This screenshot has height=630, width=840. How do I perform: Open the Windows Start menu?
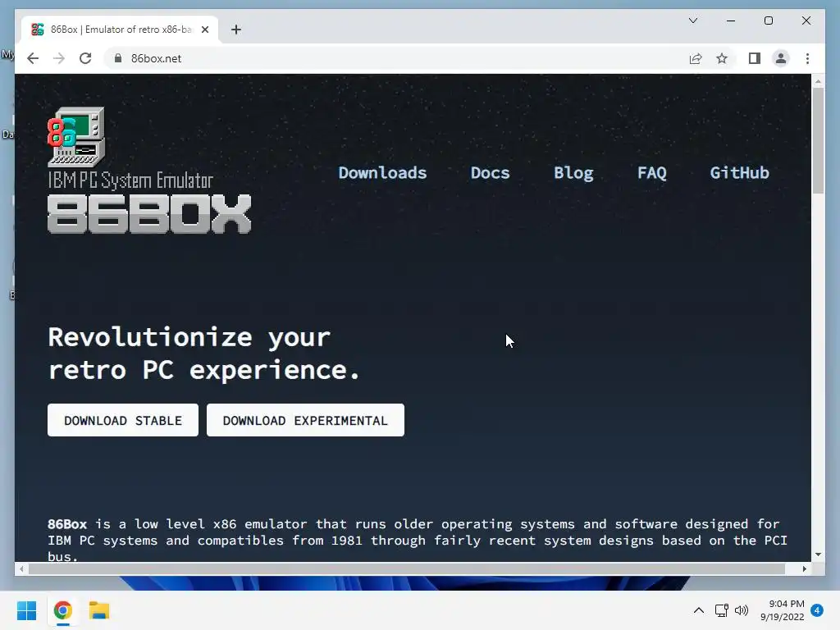click(x=27, y=610)
